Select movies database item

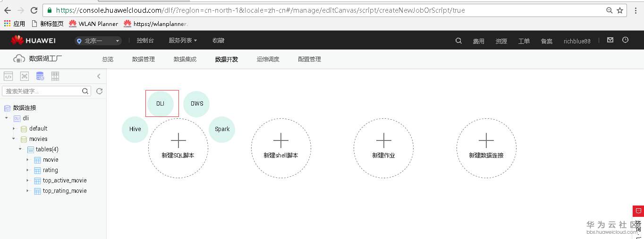click(x=38, y=139)
